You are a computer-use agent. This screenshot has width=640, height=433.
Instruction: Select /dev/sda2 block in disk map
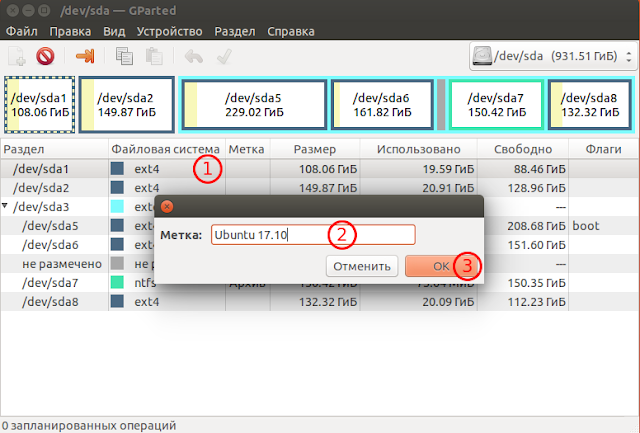pos(127,104)
